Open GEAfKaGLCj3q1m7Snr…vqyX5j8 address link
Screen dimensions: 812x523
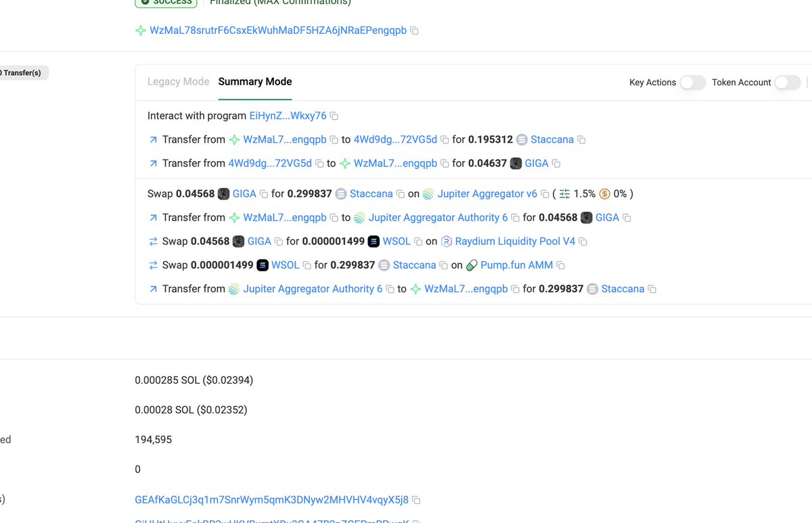click(x=272, y=499)
